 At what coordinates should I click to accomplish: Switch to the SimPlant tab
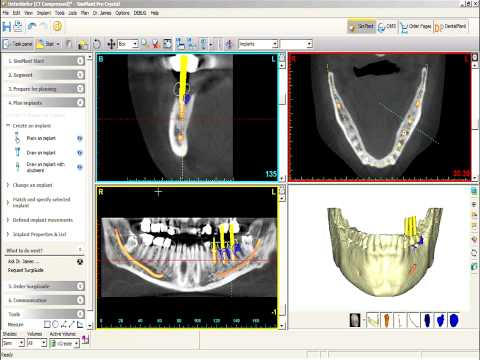click(362, 27)
